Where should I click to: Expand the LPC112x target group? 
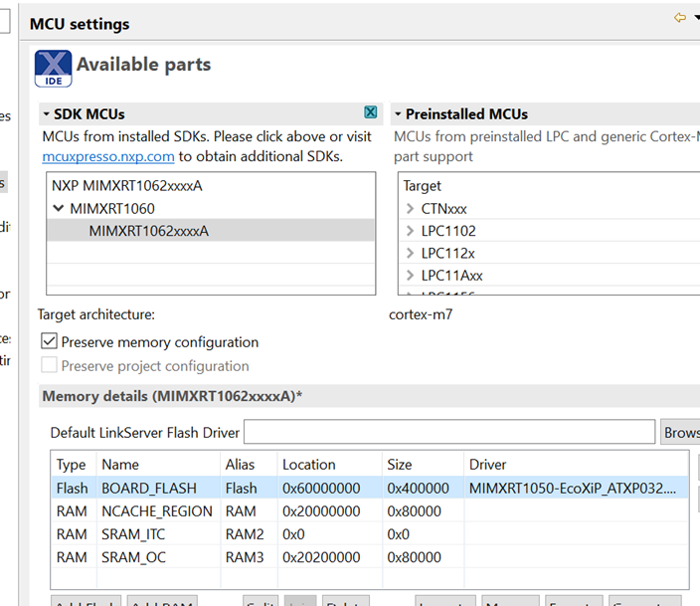[x=411, y=253]
